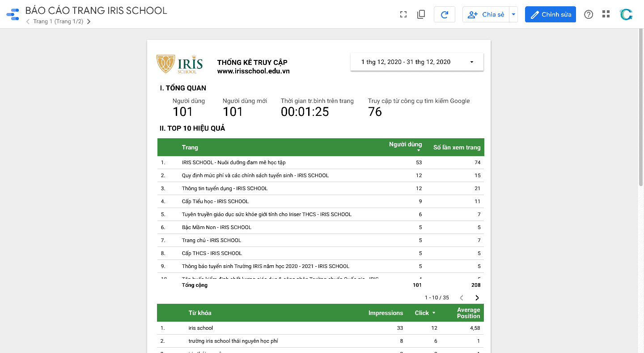The image size is (644, 353).
Task: Click the II. TOP 10 HIỆU QUẢ heading
Action: (192, 128)
